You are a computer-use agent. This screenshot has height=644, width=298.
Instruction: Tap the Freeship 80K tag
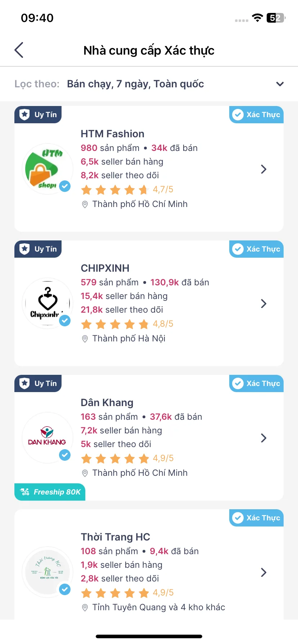pos(50,492)
